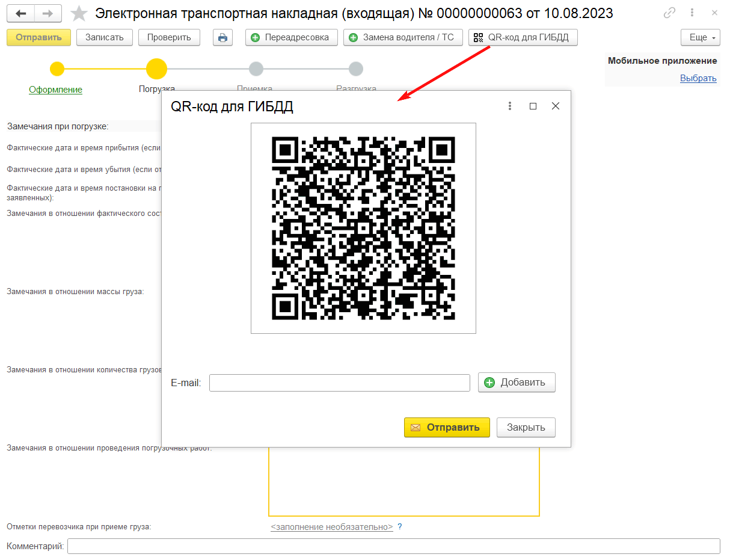Click the Замена водителя / ТС button
Screen dimensions: 730x560
pyautogui.click(x=403, y=37)
